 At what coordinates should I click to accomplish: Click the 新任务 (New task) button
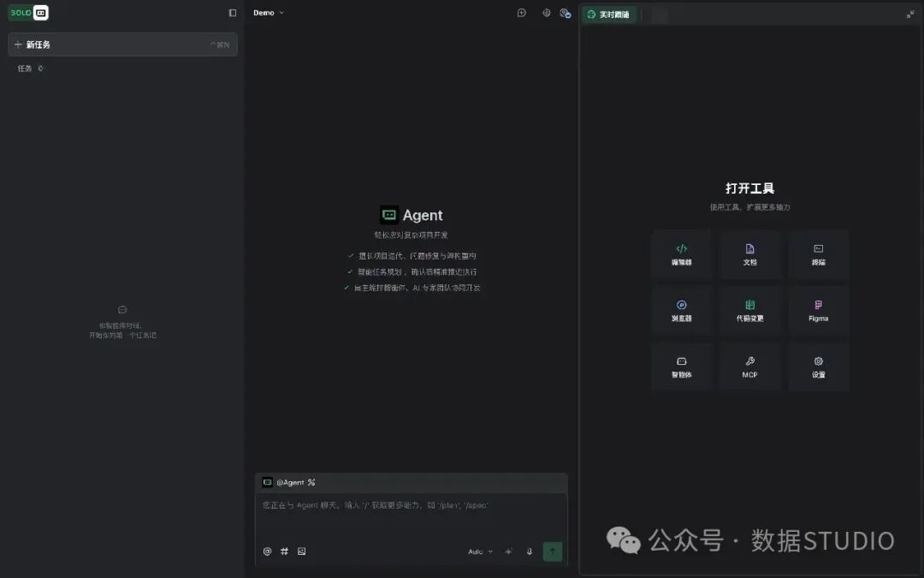click(122, 45)
